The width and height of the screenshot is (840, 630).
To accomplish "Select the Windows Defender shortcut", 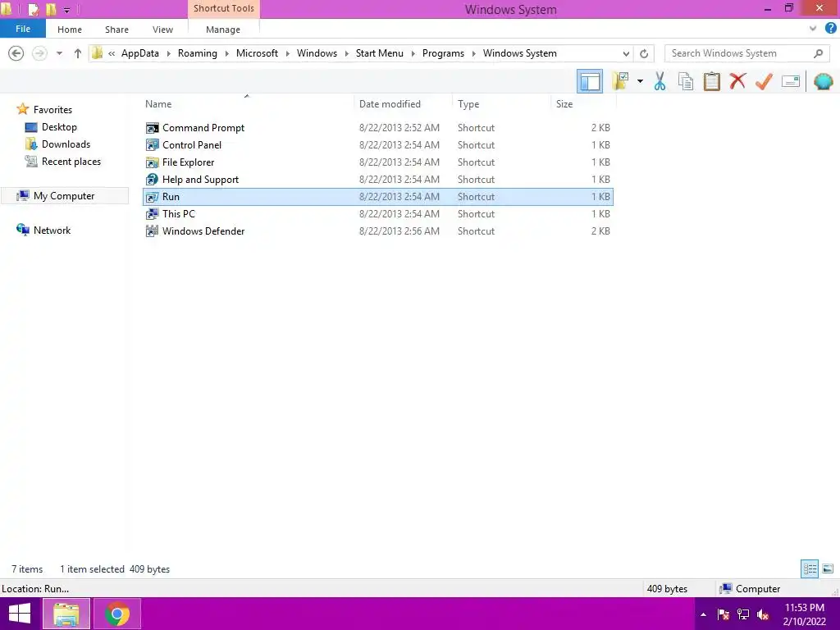I will tap(377, 231).
